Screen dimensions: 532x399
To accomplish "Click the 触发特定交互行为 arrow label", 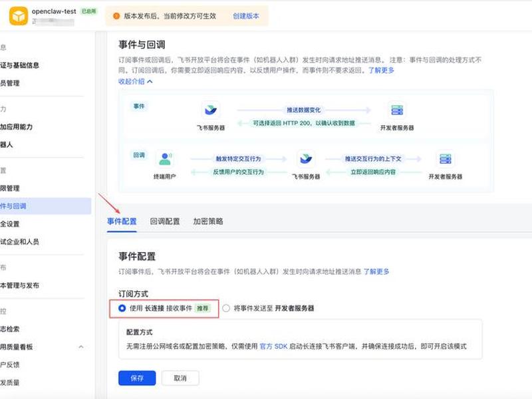I will [239, 159].
